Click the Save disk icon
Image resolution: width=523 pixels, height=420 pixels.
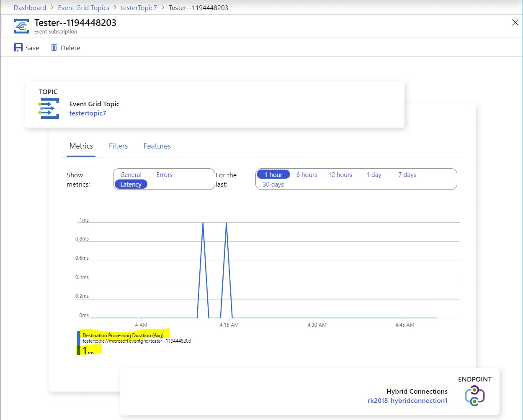[x=18, y=48]
